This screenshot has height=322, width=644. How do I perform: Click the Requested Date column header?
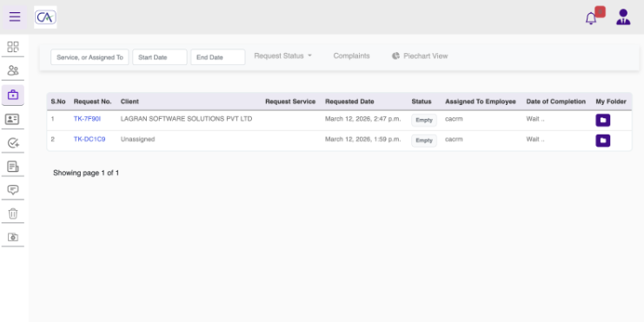tap(349, 102)
